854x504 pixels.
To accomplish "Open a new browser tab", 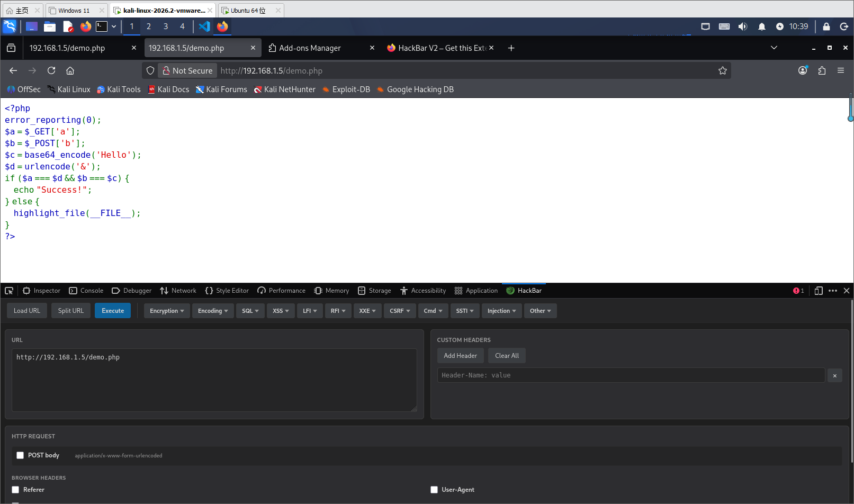I will pos(511,48).
